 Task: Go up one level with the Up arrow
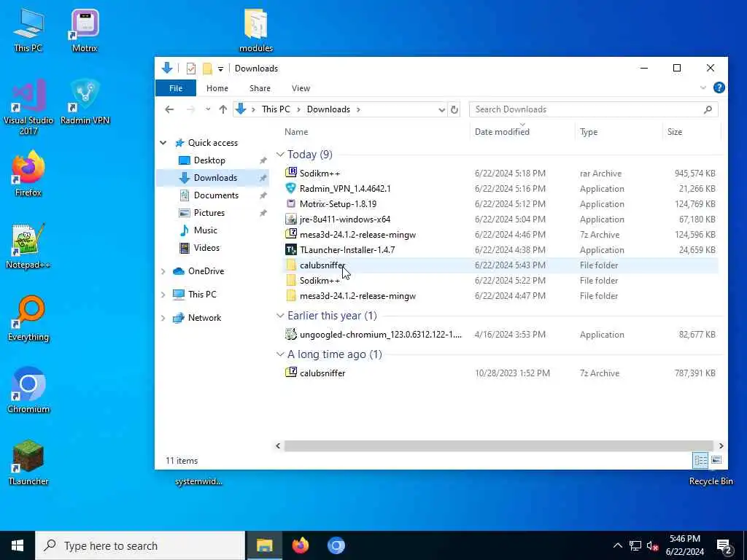tap(222, 109)
